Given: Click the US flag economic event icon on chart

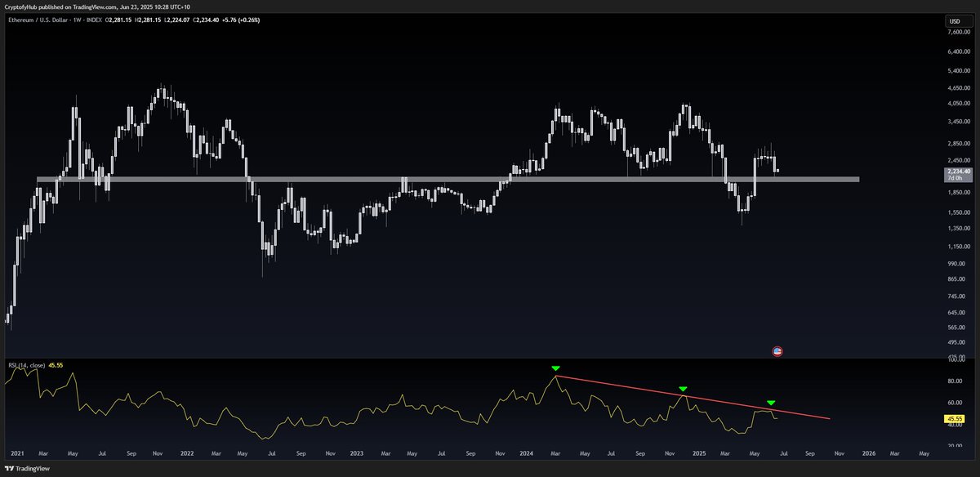Looking at the screenshot, I should (x=777, y=350).
